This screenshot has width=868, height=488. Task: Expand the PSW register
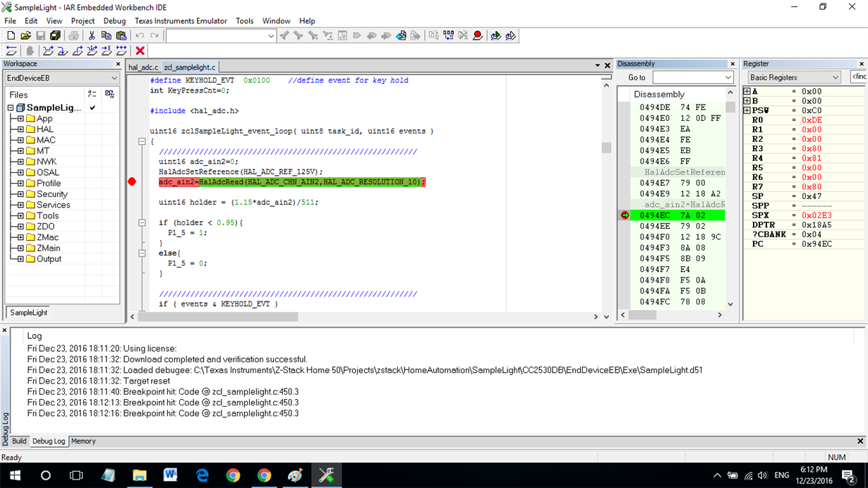[x=747, y=110]
